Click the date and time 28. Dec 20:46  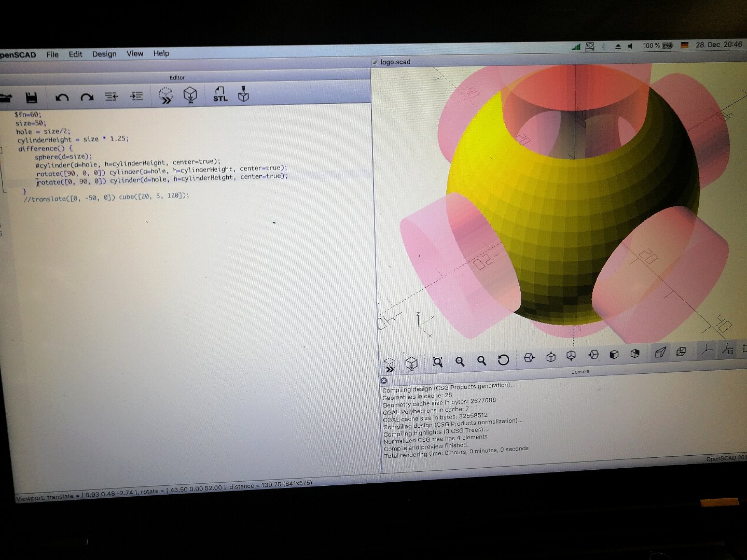point(719,45)
